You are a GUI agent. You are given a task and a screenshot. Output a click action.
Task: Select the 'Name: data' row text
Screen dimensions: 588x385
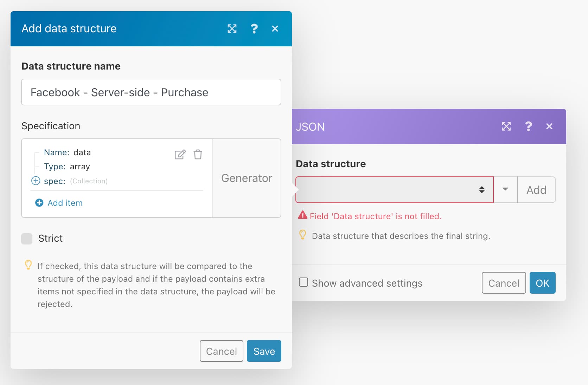[67, 152]
